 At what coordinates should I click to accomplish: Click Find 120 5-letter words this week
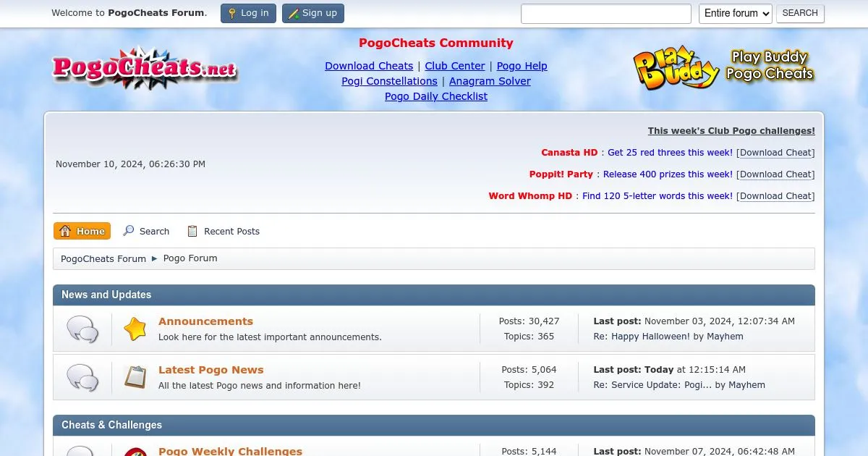[658, 196]
